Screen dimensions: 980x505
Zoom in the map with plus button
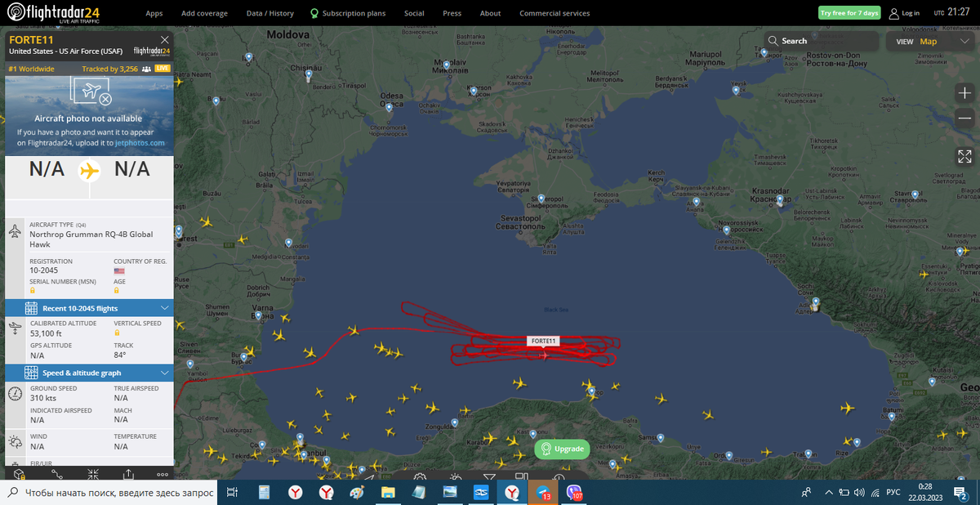coord(964,93)
